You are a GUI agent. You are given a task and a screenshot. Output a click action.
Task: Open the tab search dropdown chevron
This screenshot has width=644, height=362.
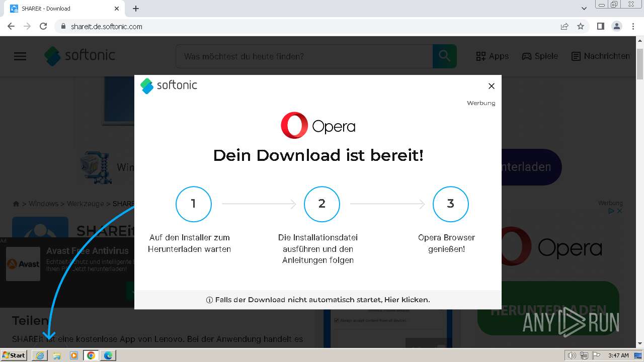[x=584, y=9]
